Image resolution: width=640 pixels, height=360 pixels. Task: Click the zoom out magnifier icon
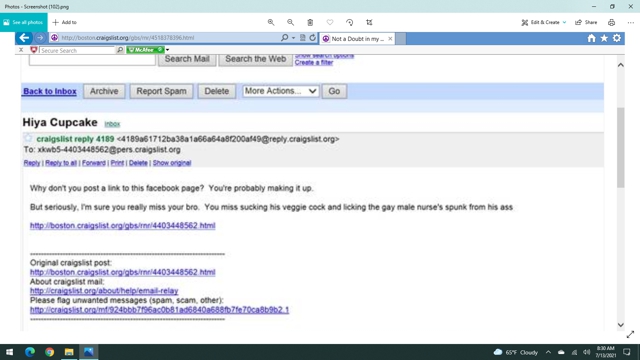290,22
